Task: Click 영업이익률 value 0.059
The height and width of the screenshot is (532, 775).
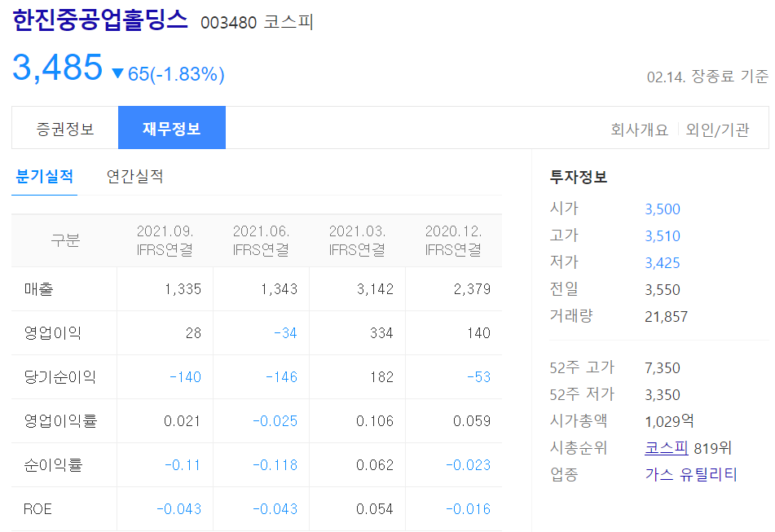Action: tap(472, 421)
